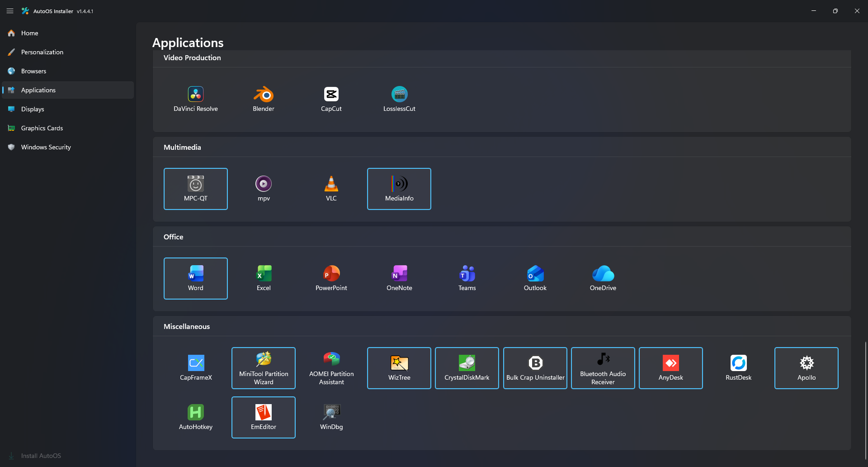Click the vertical scrollbar thumb
Screen dimensions: 868x467
pyautogui.click(x=865, y=400)
